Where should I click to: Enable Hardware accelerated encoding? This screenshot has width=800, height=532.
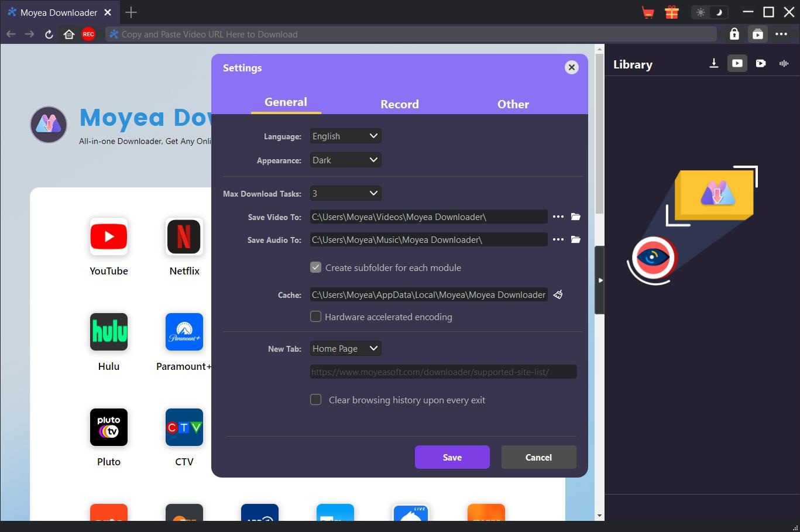coord(316,317)
